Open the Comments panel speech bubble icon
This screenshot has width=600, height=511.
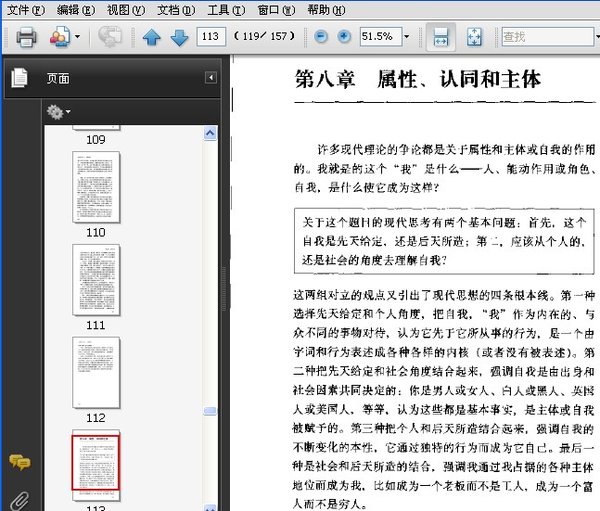(19, 461)
